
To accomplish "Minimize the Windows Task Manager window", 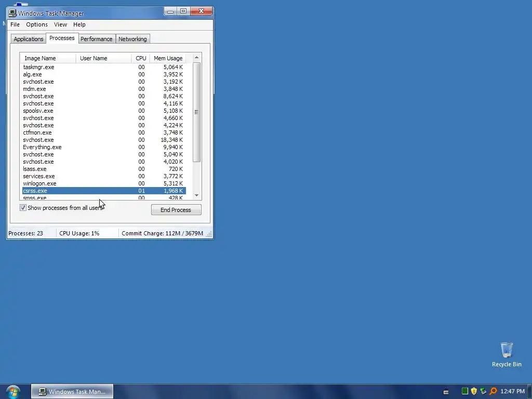I will (170, 11).
